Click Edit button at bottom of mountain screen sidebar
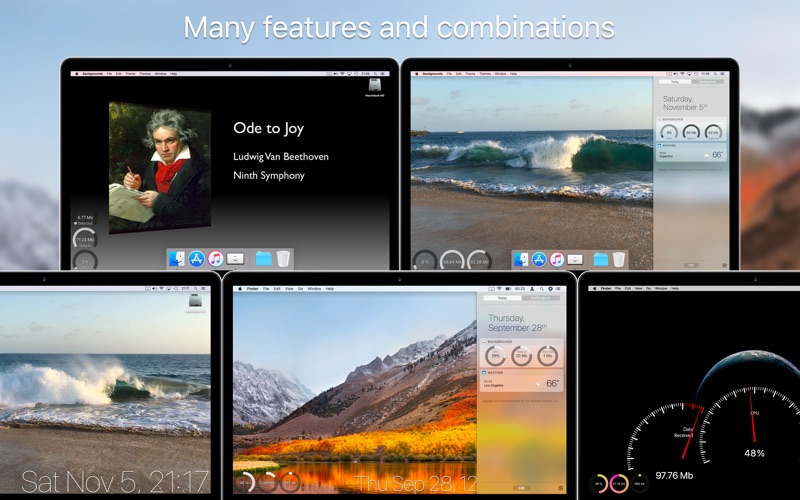Image resolution: width=800 pixels, height=500 pixels. pos(521,488)
